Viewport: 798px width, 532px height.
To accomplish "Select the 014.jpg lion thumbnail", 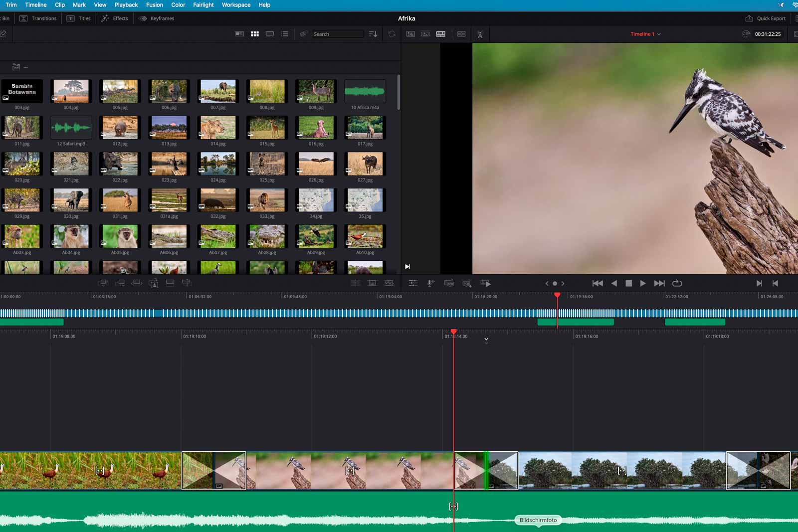I will coord(218,128).
